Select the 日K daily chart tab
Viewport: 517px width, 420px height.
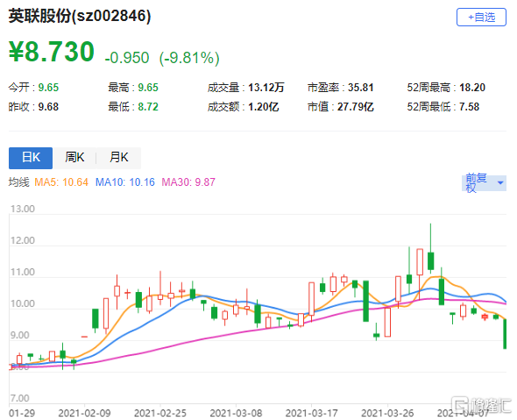point(31,158)
